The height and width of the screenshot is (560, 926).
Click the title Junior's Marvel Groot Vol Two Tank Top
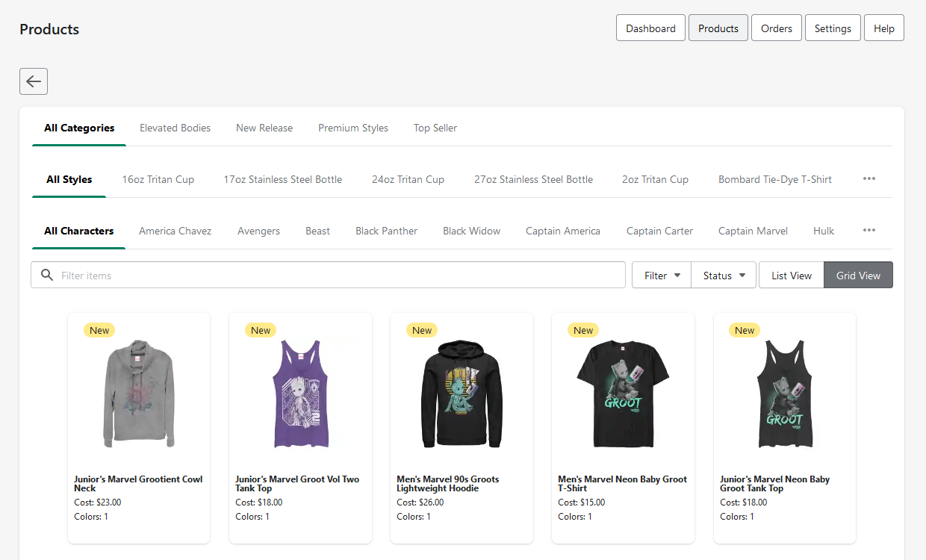point(297,484)
